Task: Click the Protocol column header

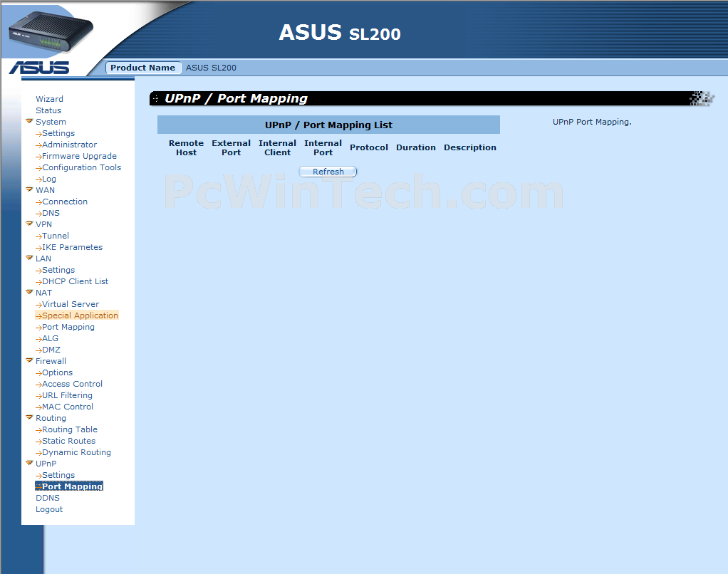Action: [369, 147]
